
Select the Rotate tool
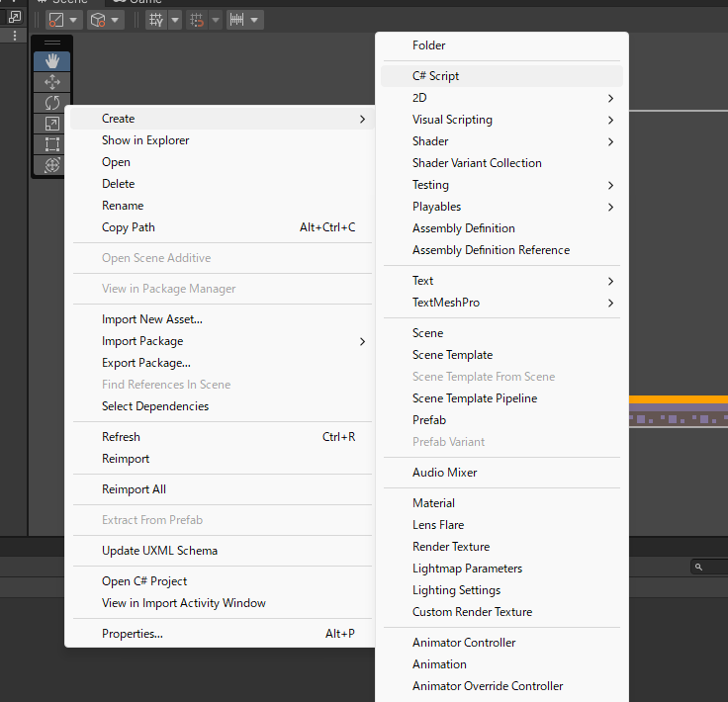(52, 103)
